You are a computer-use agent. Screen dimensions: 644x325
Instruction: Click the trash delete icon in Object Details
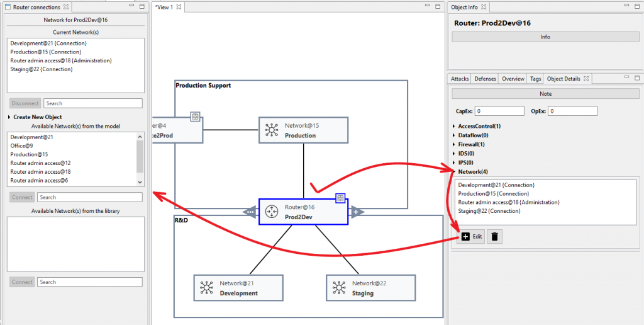(494, 237)
